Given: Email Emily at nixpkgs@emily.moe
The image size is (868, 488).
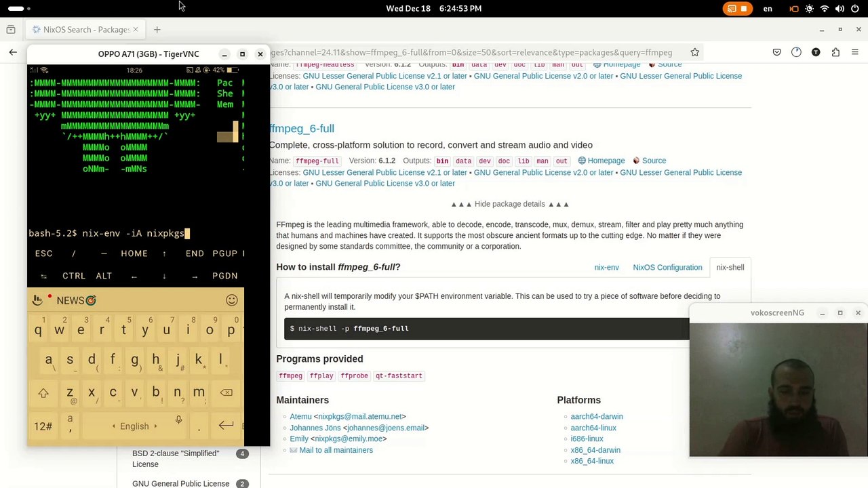Looking at the screenshot, I should click(x=349, y=439).
